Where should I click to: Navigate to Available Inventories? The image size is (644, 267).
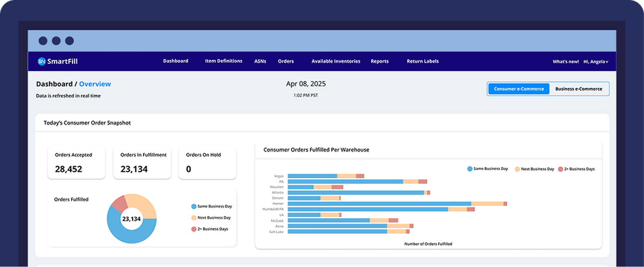336,61
